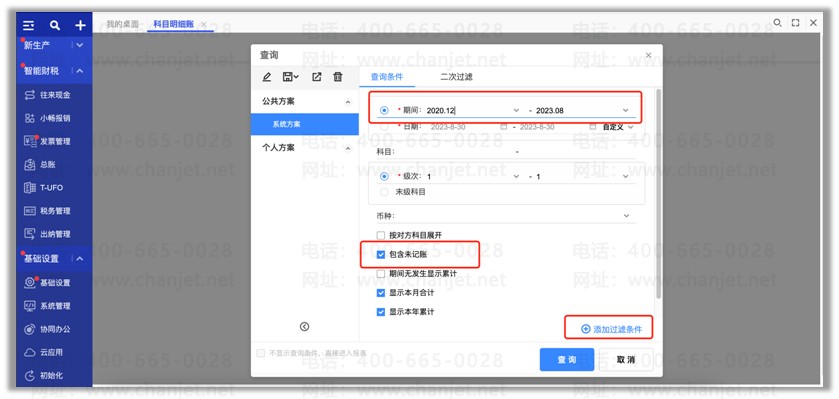Click the trash delete icon in query dialog
839x399 pixels.
(x=338, y=77)
